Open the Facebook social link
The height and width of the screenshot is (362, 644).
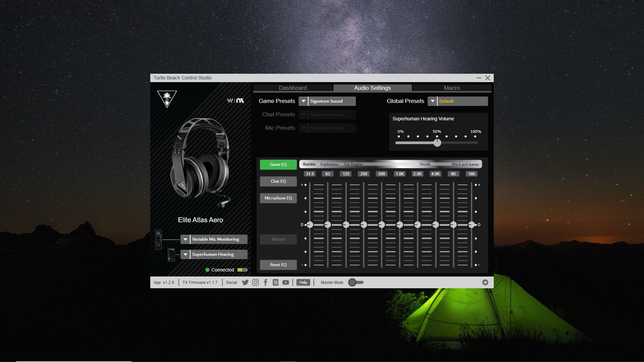point(265,282)
